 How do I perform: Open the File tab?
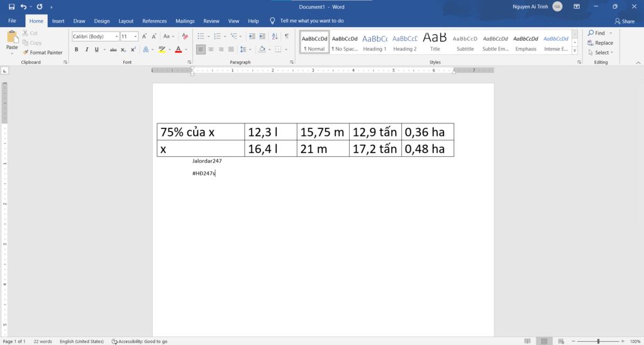(x=13, y=21)
